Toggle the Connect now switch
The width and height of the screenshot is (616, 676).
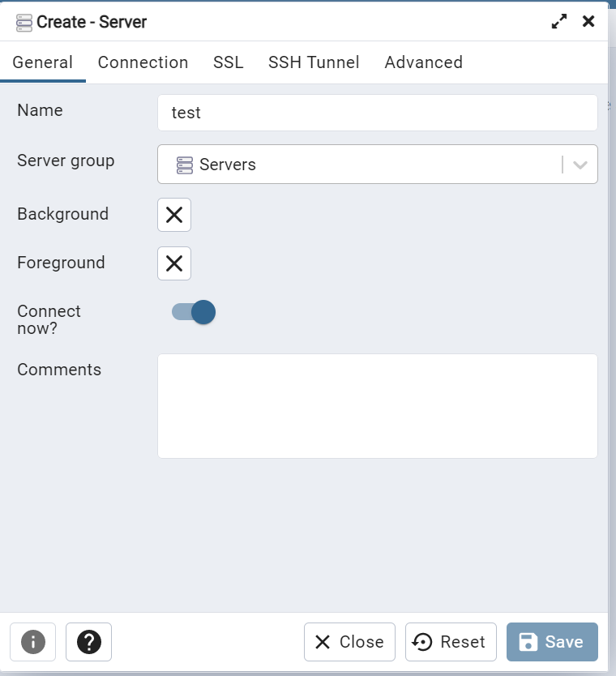click(x=194, y=312)
